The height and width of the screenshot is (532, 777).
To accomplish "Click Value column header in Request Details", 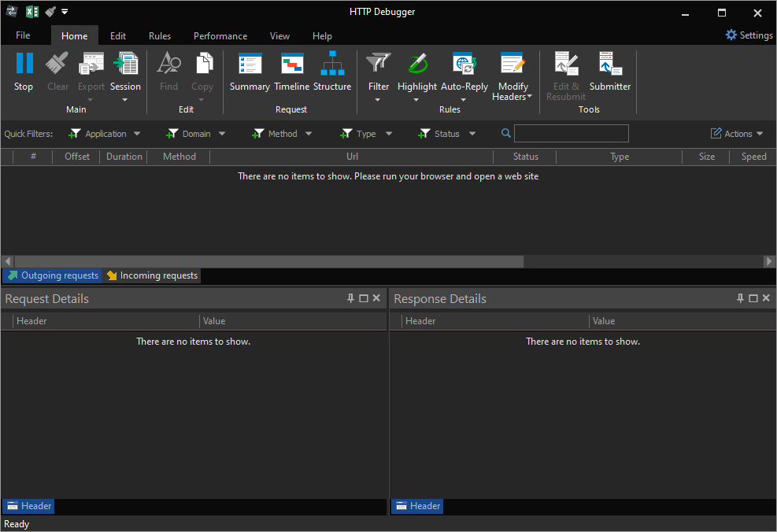I will (x=293, y=321).
